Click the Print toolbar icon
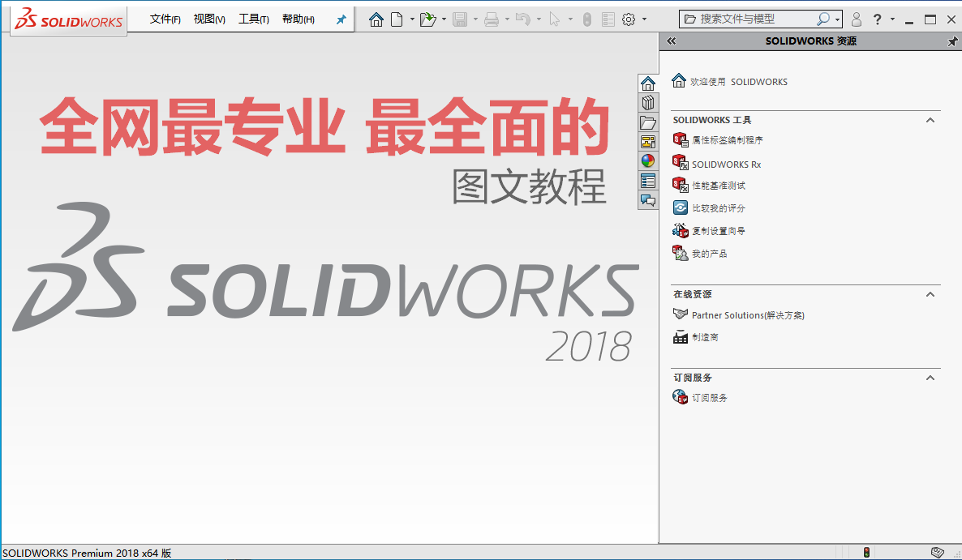Viewport: 962px width, 560px height. click(492, 19)
